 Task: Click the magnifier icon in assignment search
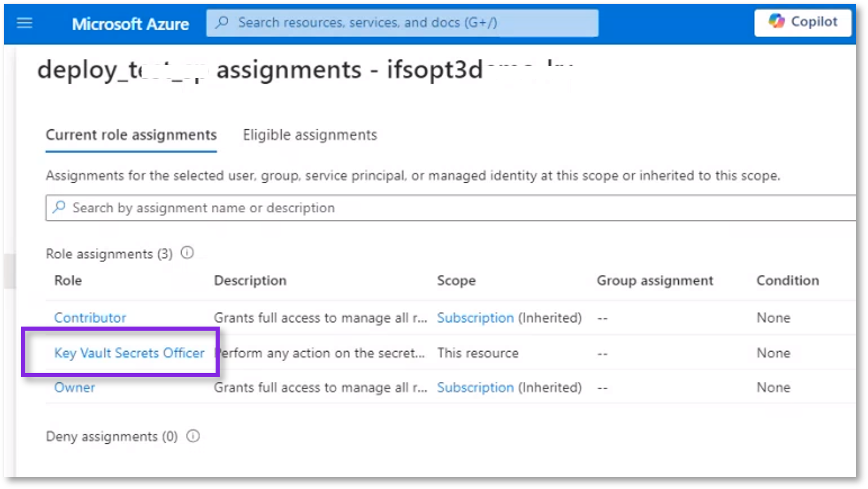(59, 207)
